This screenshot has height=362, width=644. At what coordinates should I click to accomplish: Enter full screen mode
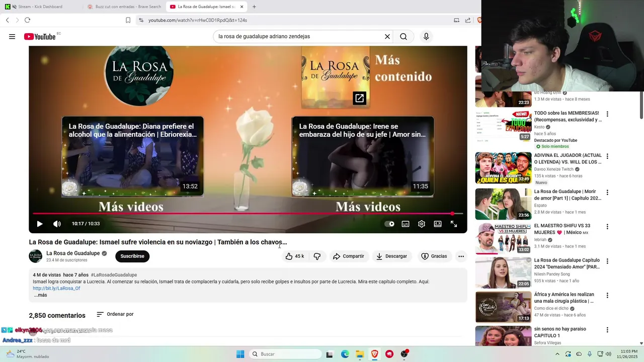(454, 224)
